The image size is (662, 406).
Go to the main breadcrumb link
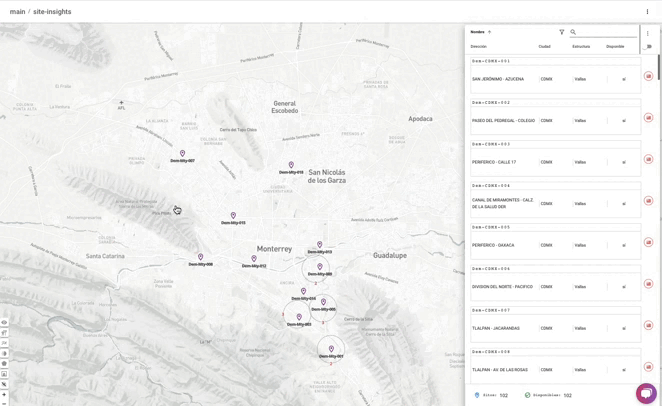click(x=17, y=11)
